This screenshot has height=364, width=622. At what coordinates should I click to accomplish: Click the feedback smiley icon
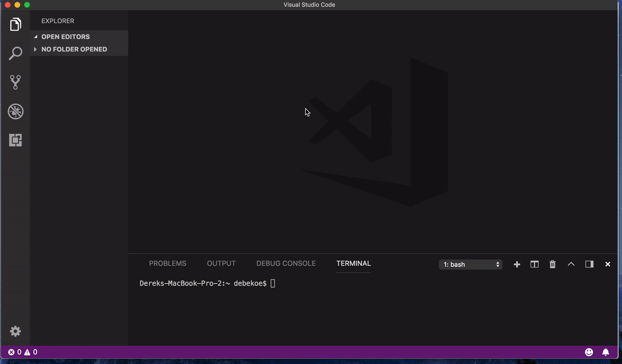[589, 352]
